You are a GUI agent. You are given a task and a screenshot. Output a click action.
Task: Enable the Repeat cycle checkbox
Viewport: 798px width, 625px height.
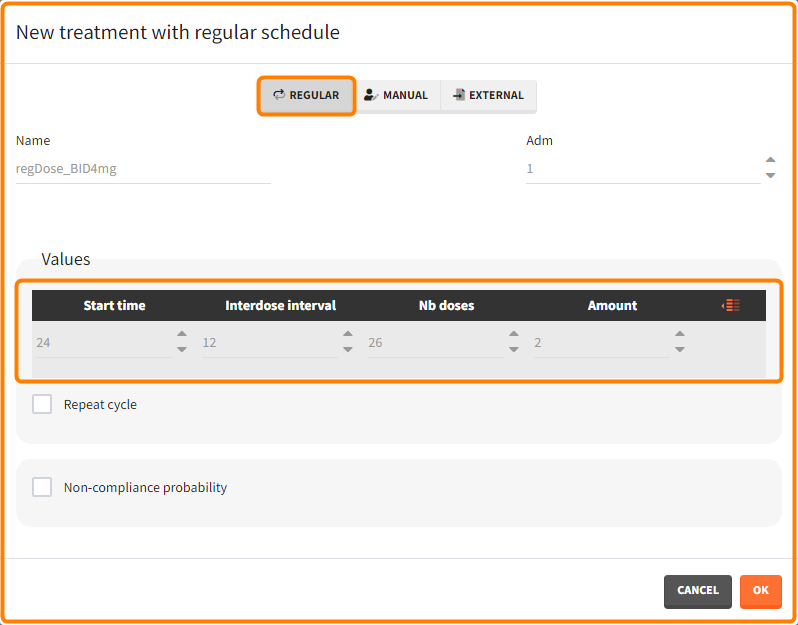[x=42, y=405]
